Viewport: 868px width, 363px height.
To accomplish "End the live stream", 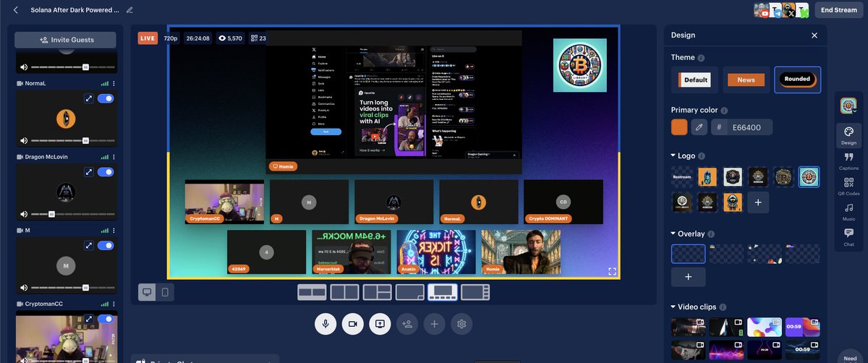I will pyautogui.click(x=839, y=10).
